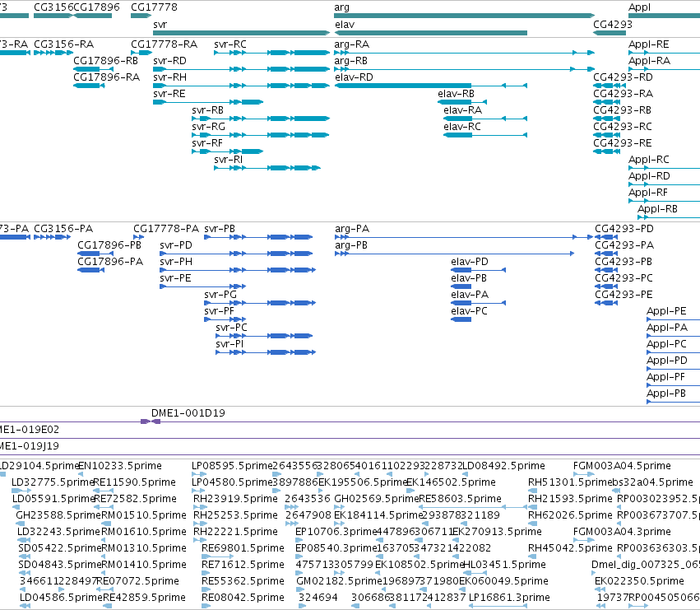Click the HL03451.5prime EST label

coord(505,565)
